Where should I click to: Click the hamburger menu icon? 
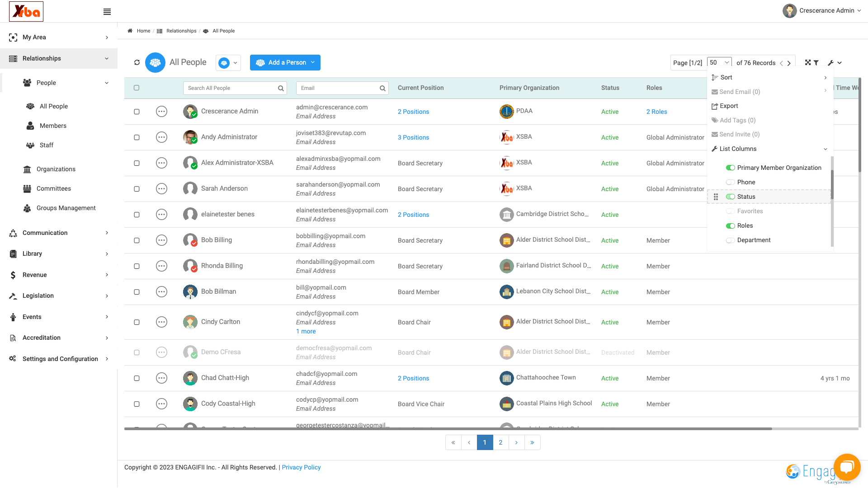pyautogui.click(x=107, y=12)
